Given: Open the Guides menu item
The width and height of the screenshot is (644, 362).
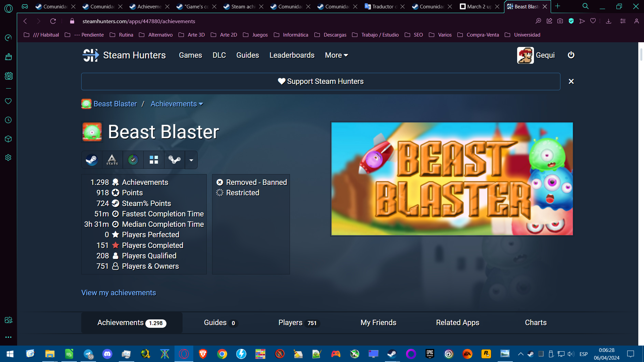Looking at the screenshot, I should (x=248, y=55).
